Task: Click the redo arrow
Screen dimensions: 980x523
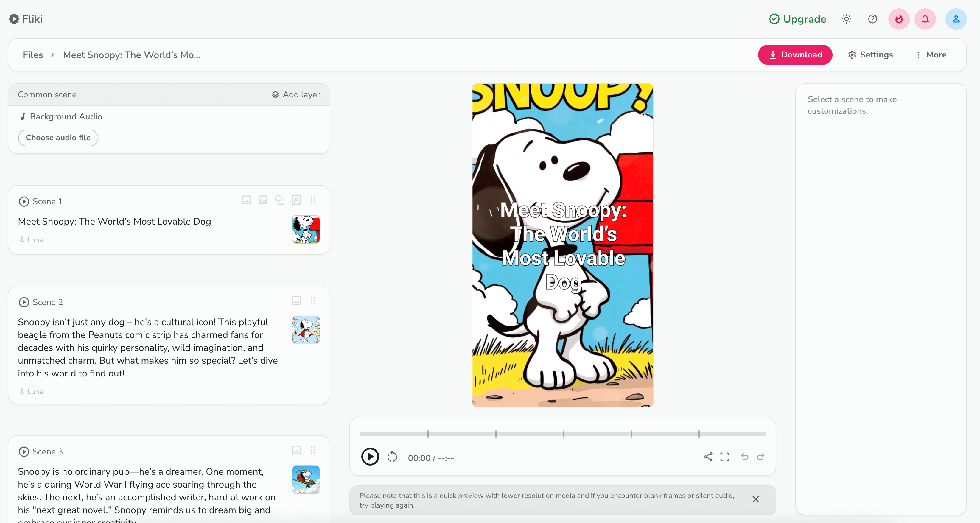Action: [x=760, y=457]
